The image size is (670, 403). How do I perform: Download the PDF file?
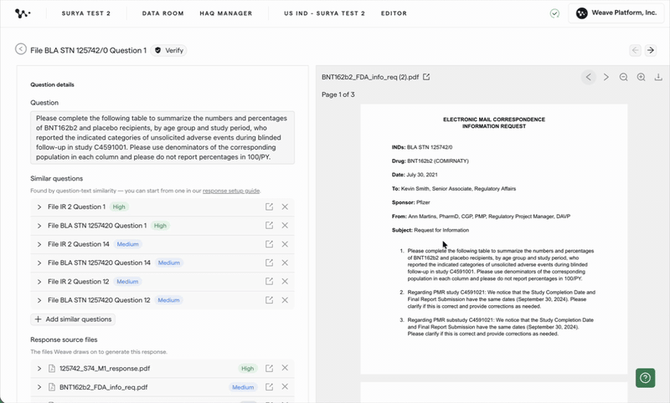coord(658,77)
